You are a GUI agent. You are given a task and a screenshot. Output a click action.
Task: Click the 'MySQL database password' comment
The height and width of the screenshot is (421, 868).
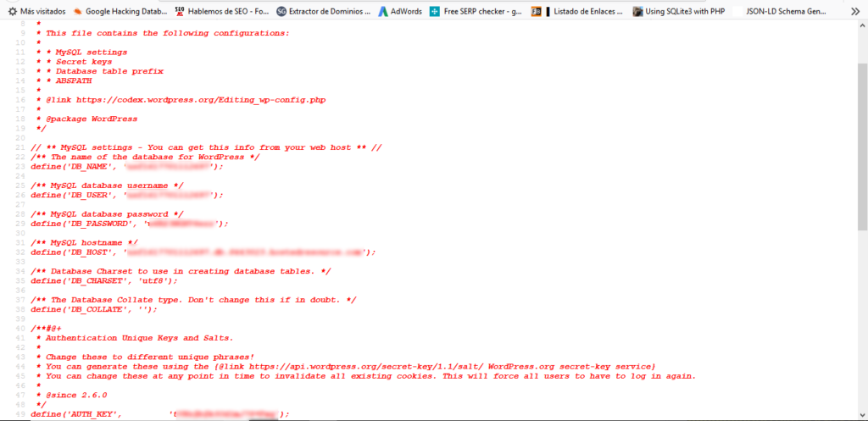tap(108, 214)
